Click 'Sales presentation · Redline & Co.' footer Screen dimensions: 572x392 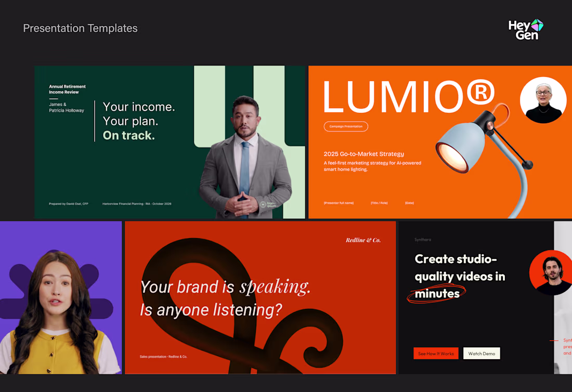tap(163, 357)
